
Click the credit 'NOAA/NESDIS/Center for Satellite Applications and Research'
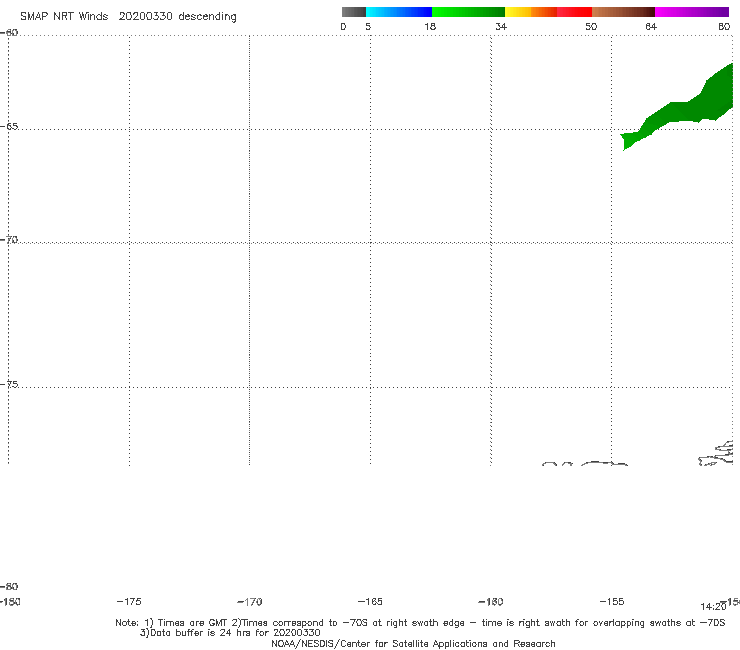413,643
